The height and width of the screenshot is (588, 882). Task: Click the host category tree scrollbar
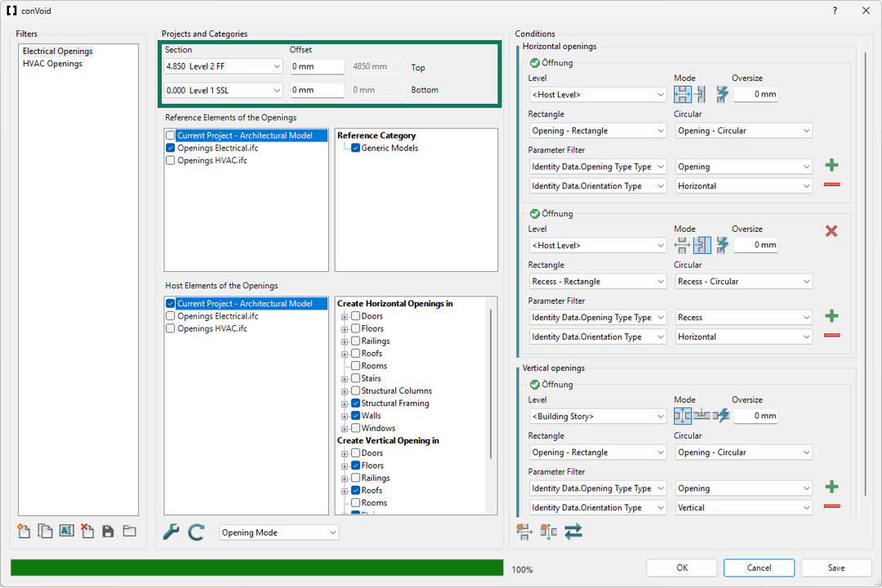click(x=491, y=383)
